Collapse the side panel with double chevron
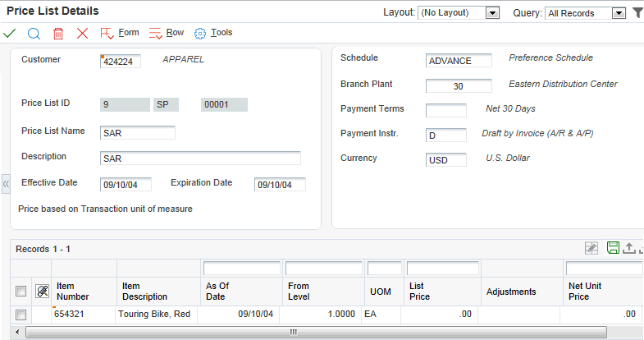Screen dimensions: 644x340 pos(5,185)
